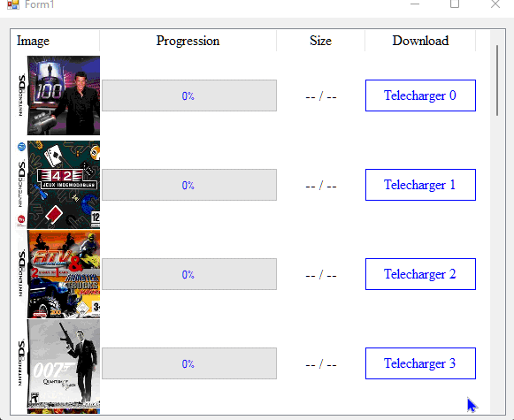Screen dimensions: 514x420
Task: Click the vertical scrollbar thumb
Action: pos(497,80)
